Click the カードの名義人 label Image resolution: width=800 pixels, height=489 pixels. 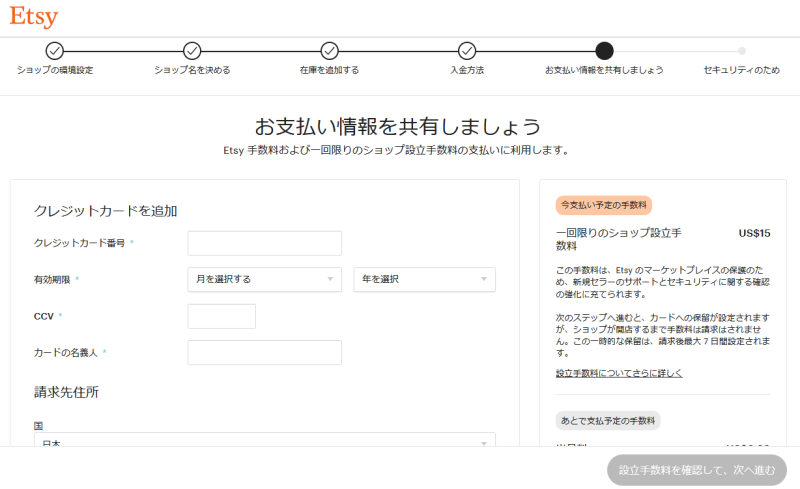(65, 353)
